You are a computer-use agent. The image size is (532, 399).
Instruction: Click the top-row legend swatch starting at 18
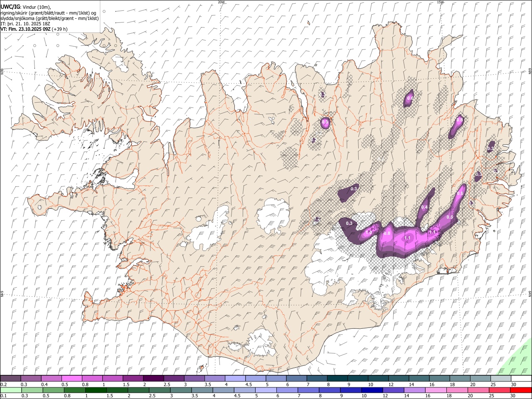pyautogui.click(x=459, y=378)
